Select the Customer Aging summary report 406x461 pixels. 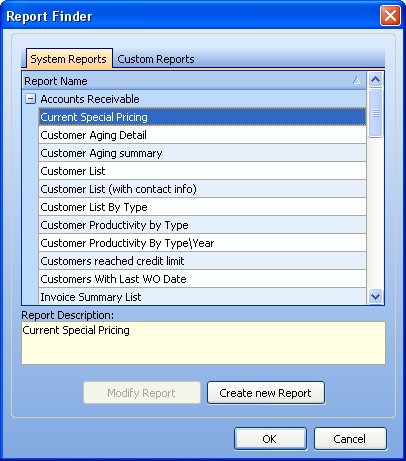tap(202, 153)
